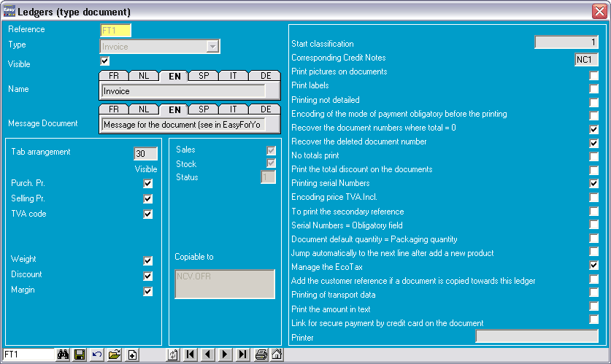Navigate to the next record
This screenshot has width=611, height=364.
point(226,355)
